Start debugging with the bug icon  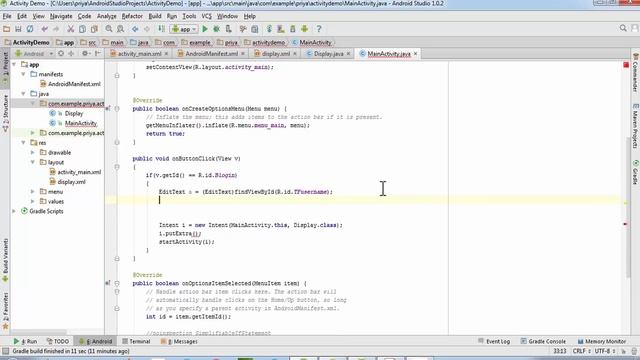pos(216,29)
